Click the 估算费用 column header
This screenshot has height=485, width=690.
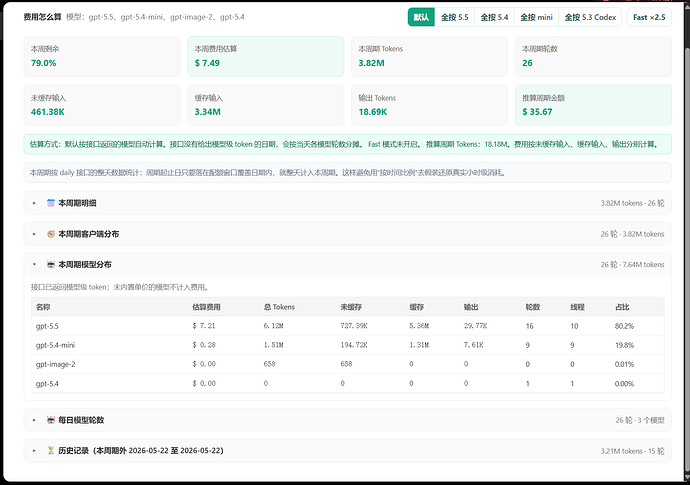click(x=206, y=307)
